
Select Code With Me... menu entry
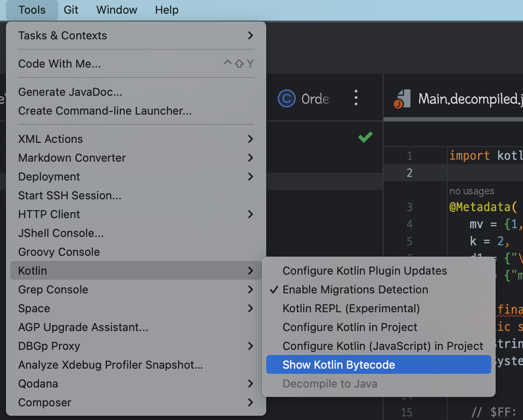coord(136,64)
